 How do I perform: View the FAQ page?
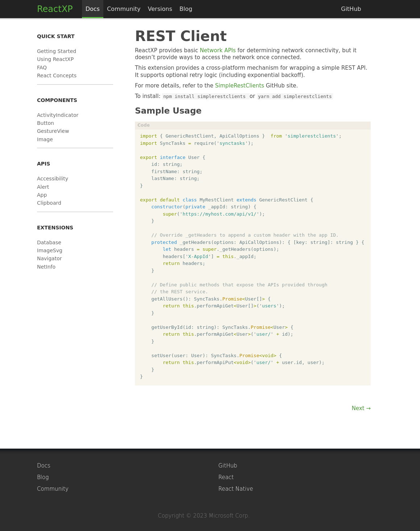tap(42, 68)
